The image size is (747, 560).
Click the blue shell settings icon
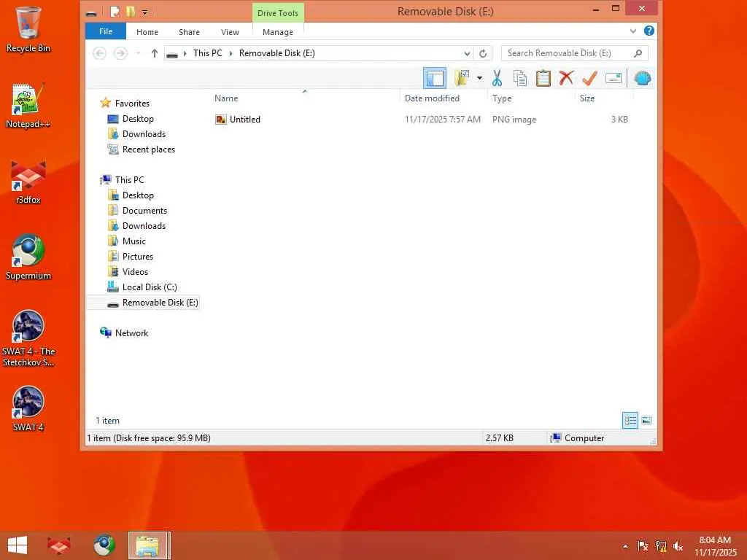tap(643, 78)
